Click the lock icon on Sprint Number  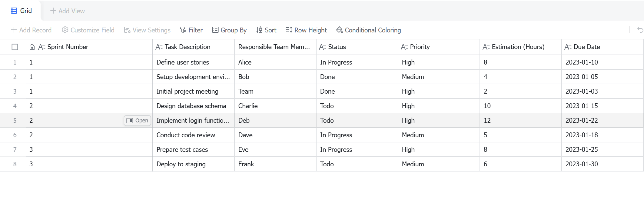(32, 47)
